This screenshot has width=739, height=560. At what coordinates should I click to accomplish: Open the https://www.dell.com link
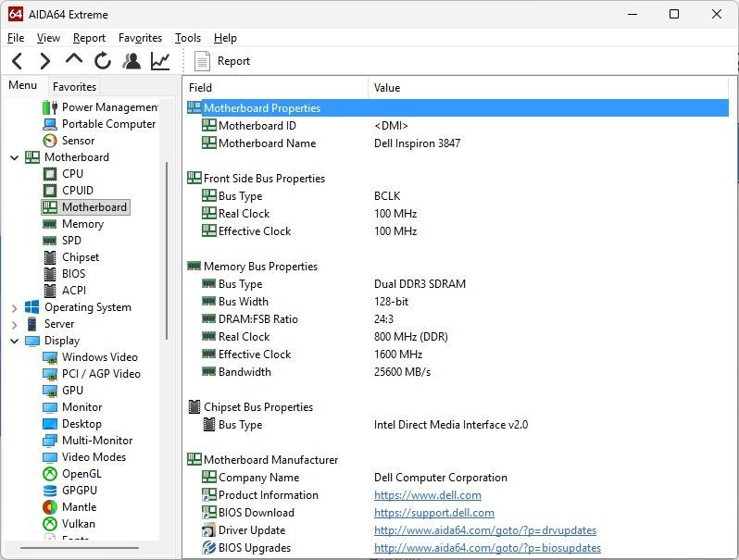[428, 495]
